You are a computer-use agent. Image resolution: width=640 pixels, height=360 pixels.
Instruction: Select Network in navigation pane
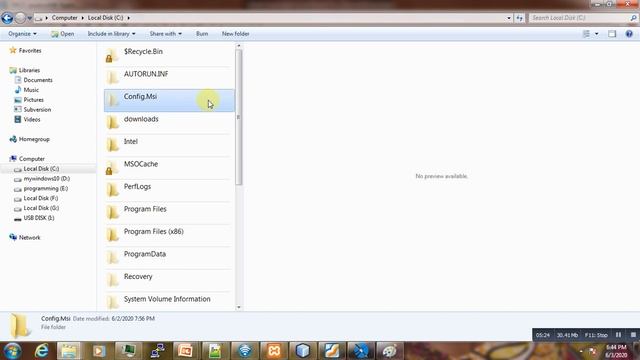tap(25, 238)
